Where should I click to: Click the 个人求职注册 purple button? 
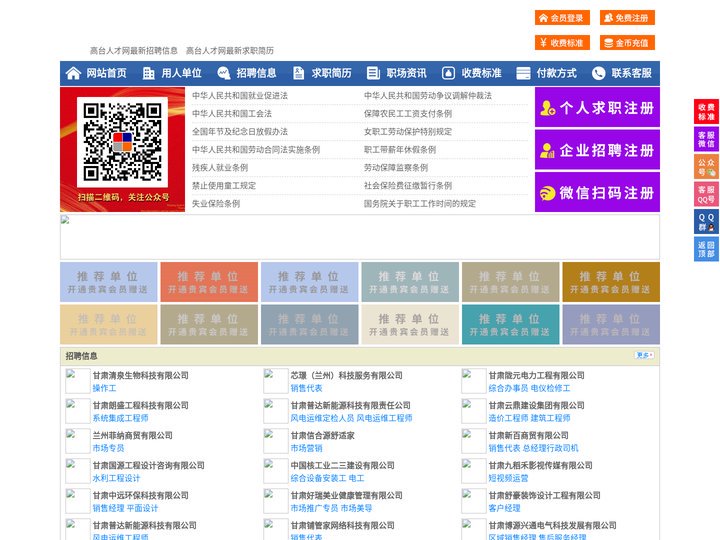597,107
